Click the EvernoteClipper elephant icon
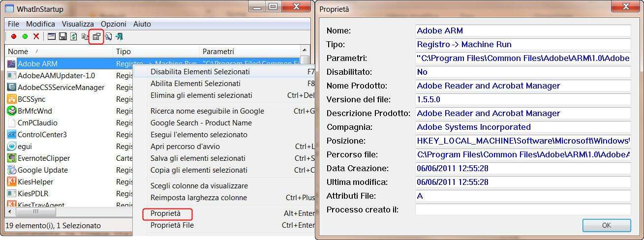 click(x=11, y=158)
